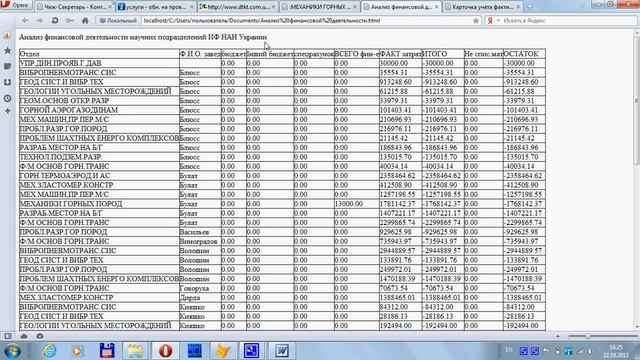Go forward with the Forward arrow
This screenshot has height=360, width=640.
click(x=39, y=20)
